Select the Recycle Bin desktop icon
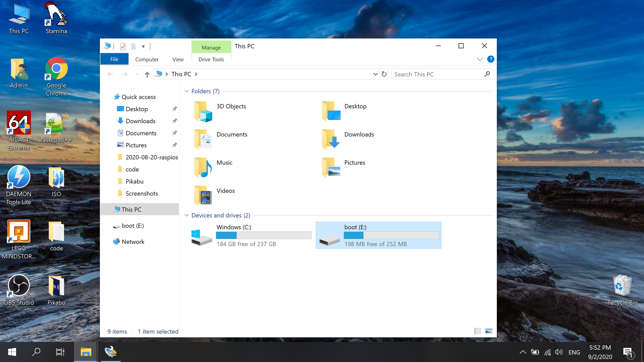The image size is (644, 362). [622, 290]
